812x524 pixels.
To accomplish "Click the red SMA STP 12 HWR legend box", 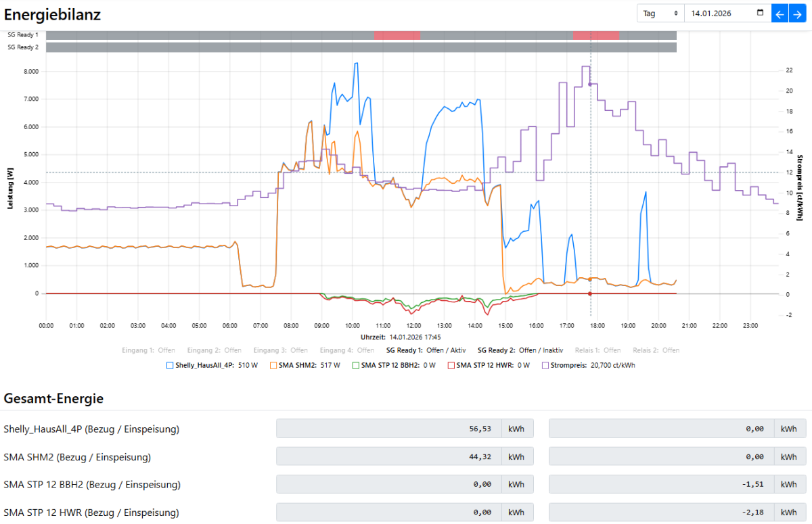I will tap(450, 365).
